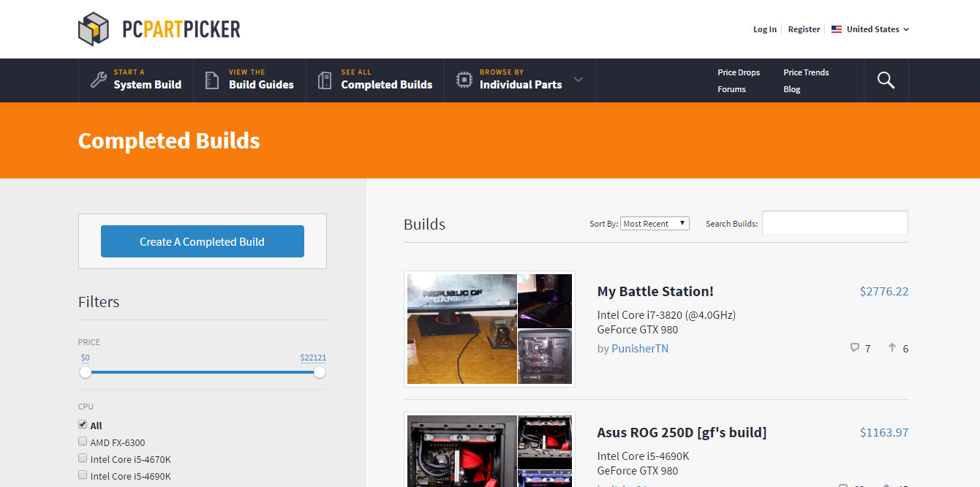Click the Search Builds input field
This screenshot has width=980, height=487.
[x=835, y=223]
